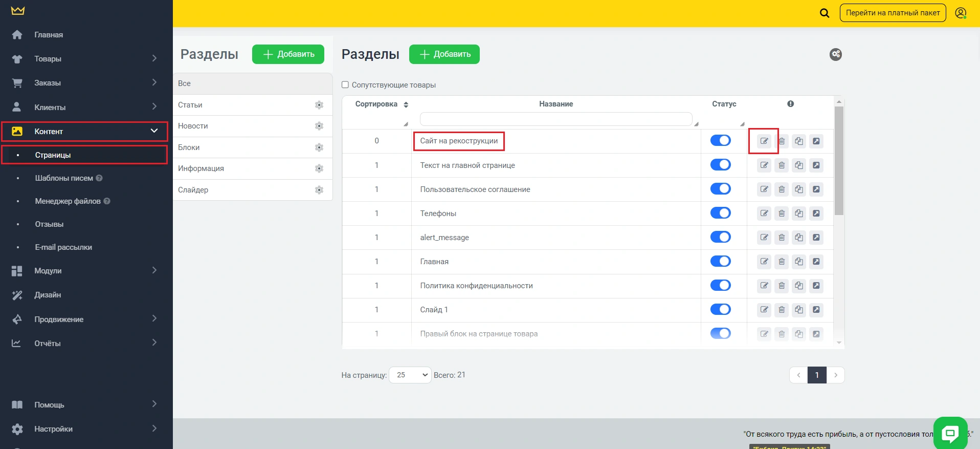Click edit icon for Сайт на рекострукции
This screenshot has width=980, height=449.
coord(764,141)
